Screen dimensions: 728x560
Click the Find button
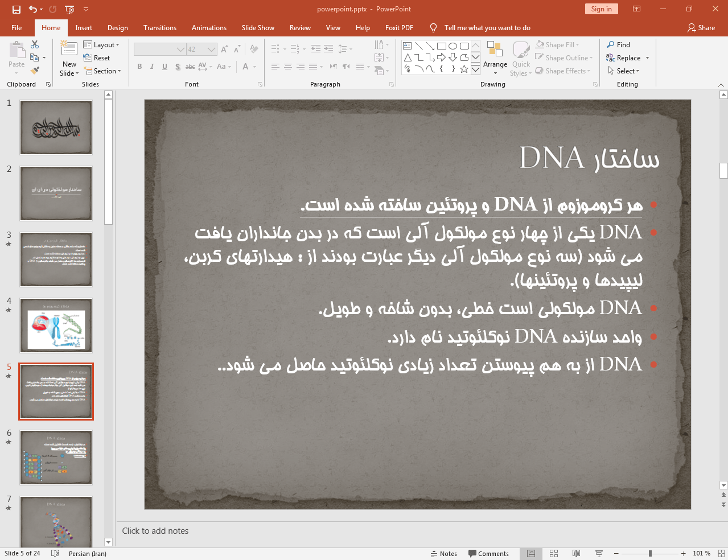pos(619,45)
